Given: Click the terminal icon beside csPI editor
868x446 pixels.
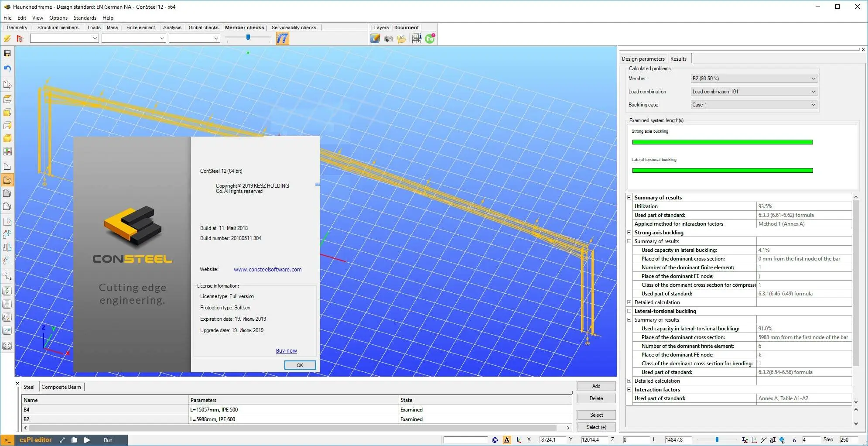Looking at the screenshot, I should tap(8, 440).
